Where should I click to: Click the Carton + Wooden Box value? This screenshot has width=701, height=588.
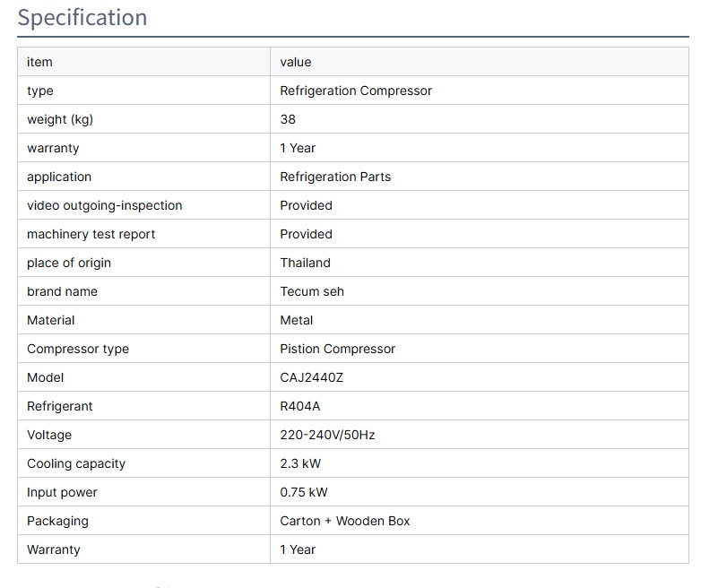(x=345, y=521)
